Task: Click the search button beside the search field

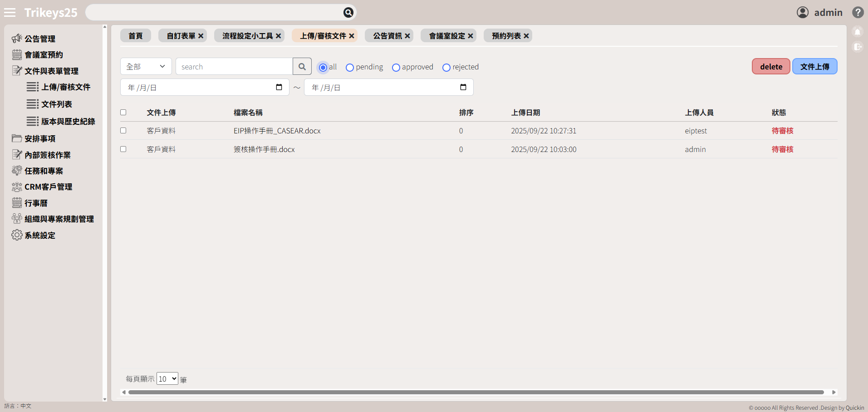Action: point(302,67)
